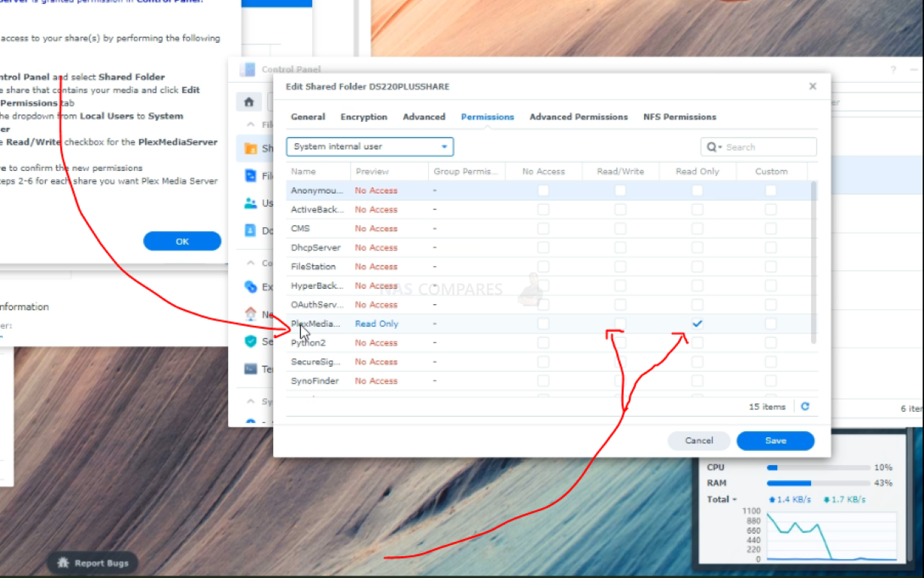Image resolution: width=924 pixels, height=578 pixels.
Task: Focus the Search field in permissions dialog
Action: point(758,147)
